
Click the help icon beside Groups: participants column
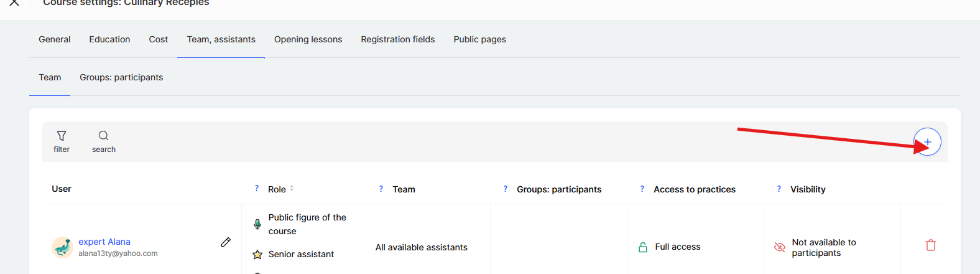pos(506,189)
